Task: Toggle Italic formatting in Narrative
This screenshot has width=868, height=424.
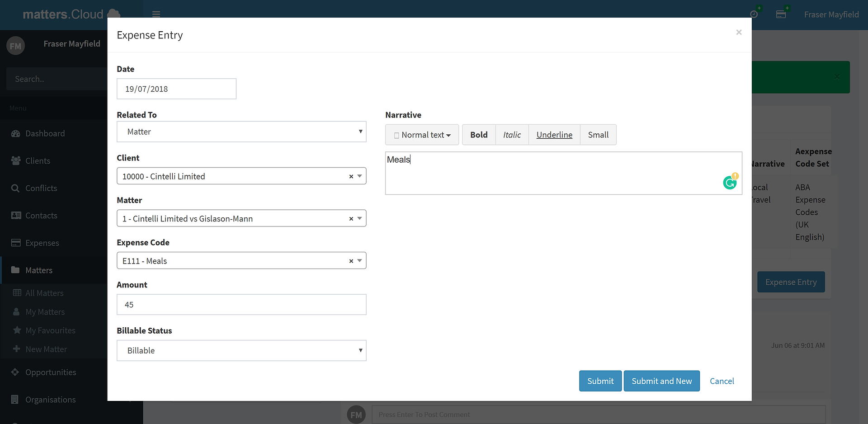Action: click(512, 135)
